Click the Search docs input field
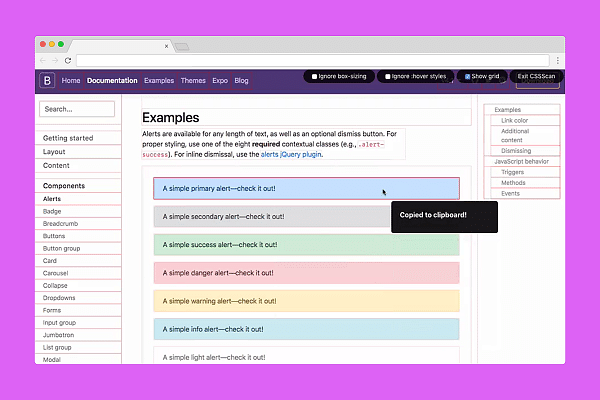Screen dimensions: 600x400 pyautogui.click(x=77, y=108)
